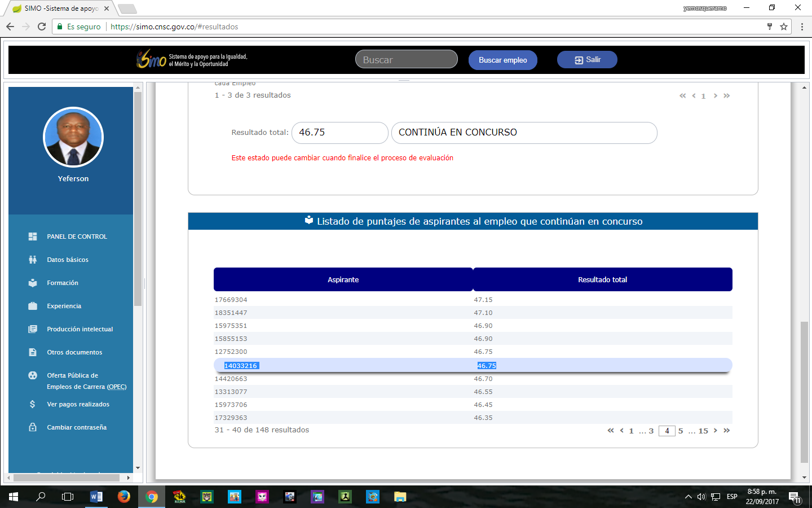Click the Buscar search field
The image size is (812, 508).
pyautogui.click(x=406, y=60)
